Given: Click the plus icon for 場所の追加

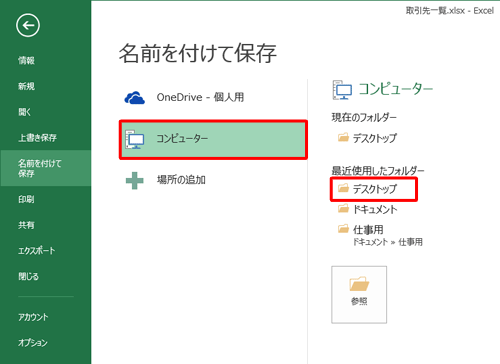Looking at the screenshot, I should point(135,181).
